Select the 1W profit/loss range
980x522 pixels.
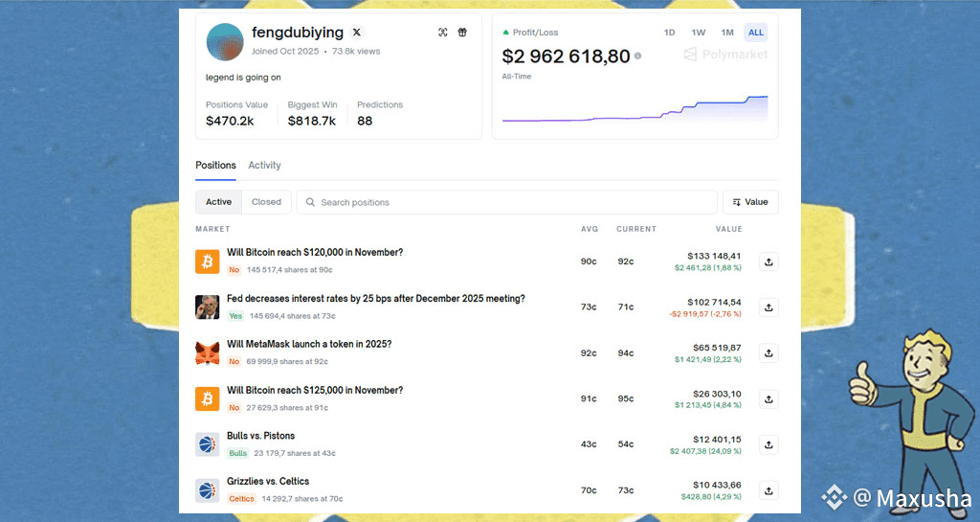tap(698, 33)
